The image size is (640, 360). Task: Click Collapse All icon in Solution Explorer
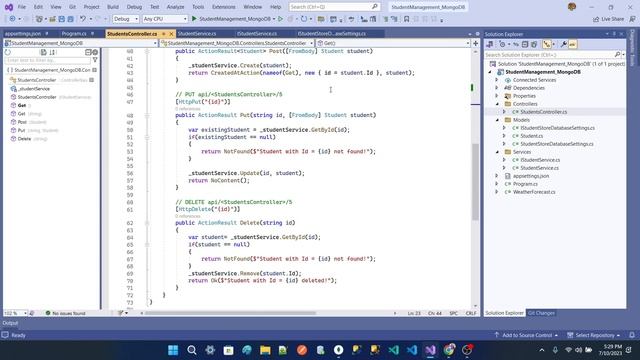(525, 44)
